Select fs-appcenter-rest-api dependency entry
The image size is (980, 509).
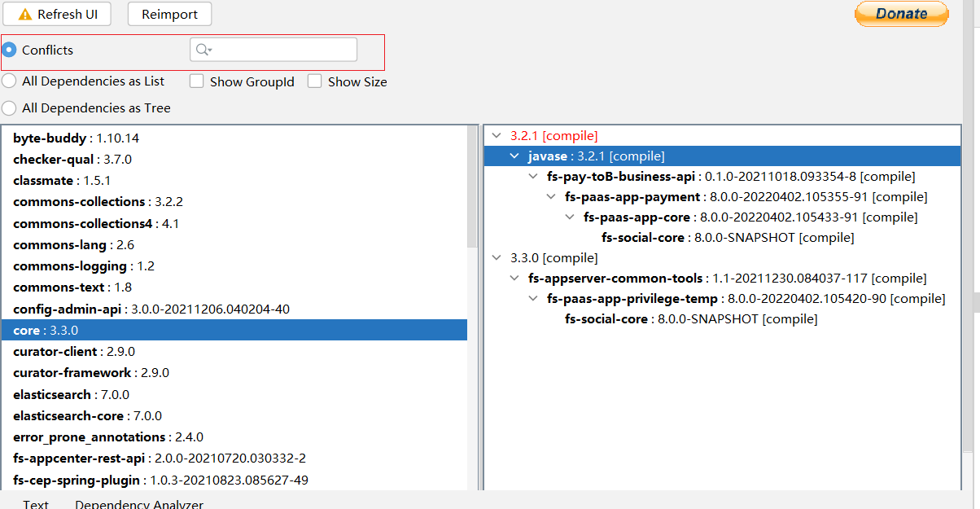(x=234, y=459)
